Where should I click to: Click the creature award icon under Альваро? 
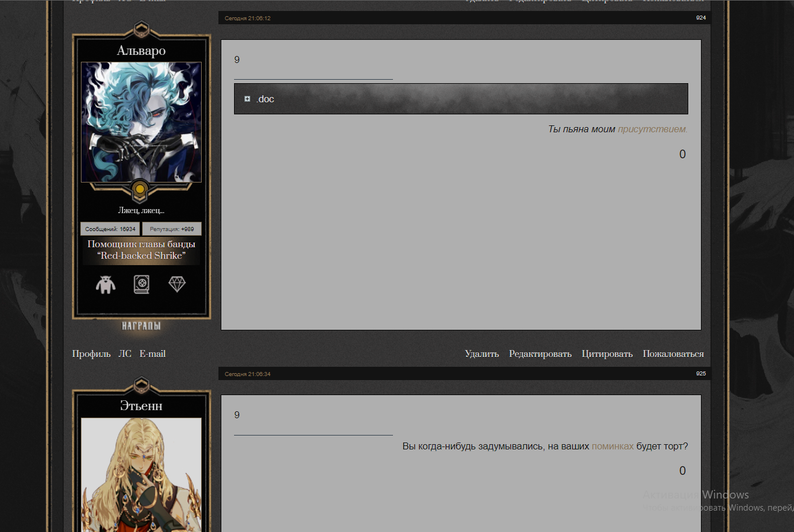coord(106,284)
